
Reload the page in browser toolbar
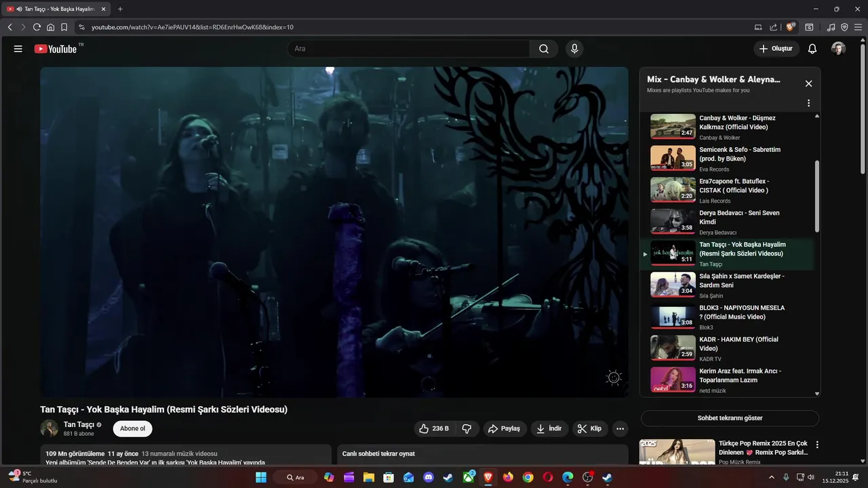[37, 27]
